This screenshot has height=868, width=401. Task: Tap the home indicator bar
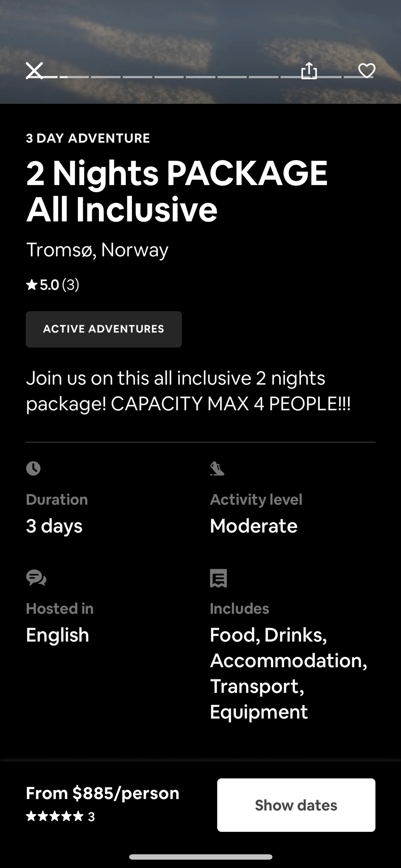pyautogui.click(x=200, y=857)
